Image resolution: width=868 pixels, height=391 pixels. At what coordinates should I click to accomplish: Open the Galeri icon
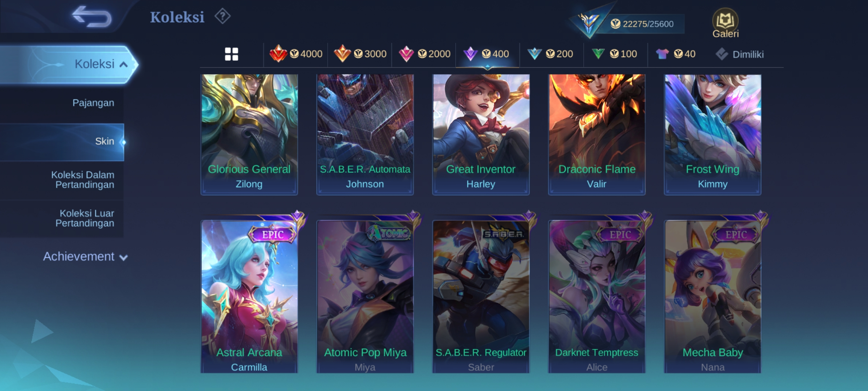pyautogui.click(x=726, y=23)
